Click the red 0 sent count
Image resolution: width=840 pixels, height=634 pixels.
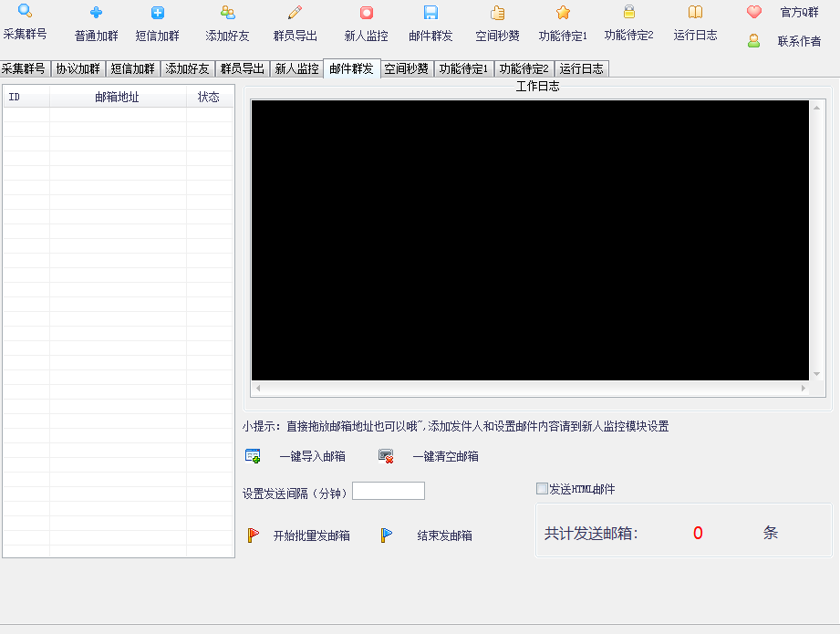(698, 533)
